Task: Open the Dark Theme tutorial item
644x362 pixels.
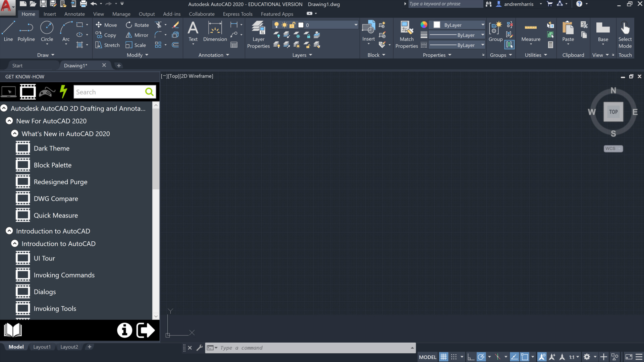Action: [51, 148]
